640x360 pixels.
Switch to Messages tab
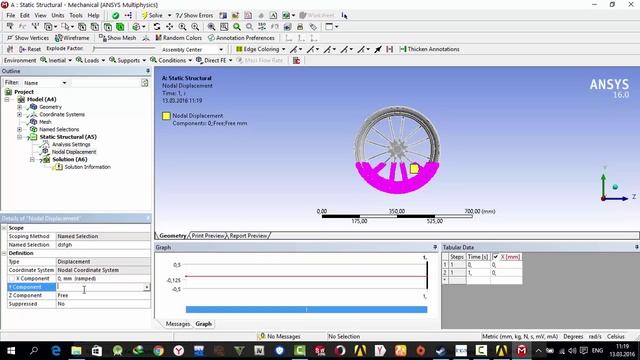tap(178, 324)
